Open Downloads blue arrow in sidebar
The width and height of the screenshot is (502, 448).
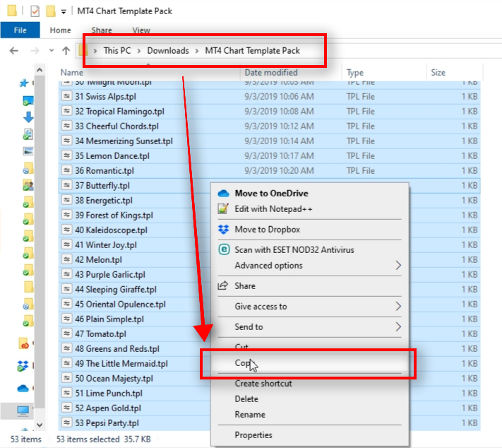pos(28,117)
